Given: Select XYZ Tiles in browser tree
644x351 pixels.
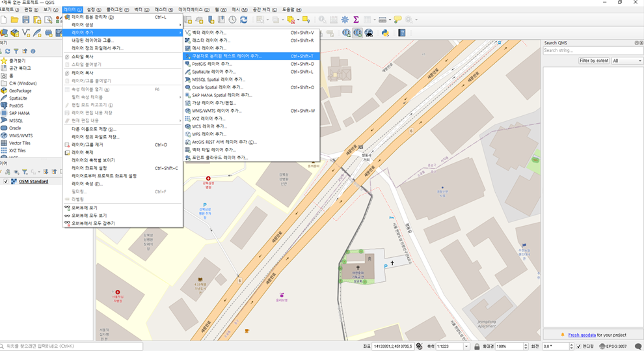Looking at the screenshot, I should pos(18,150).
